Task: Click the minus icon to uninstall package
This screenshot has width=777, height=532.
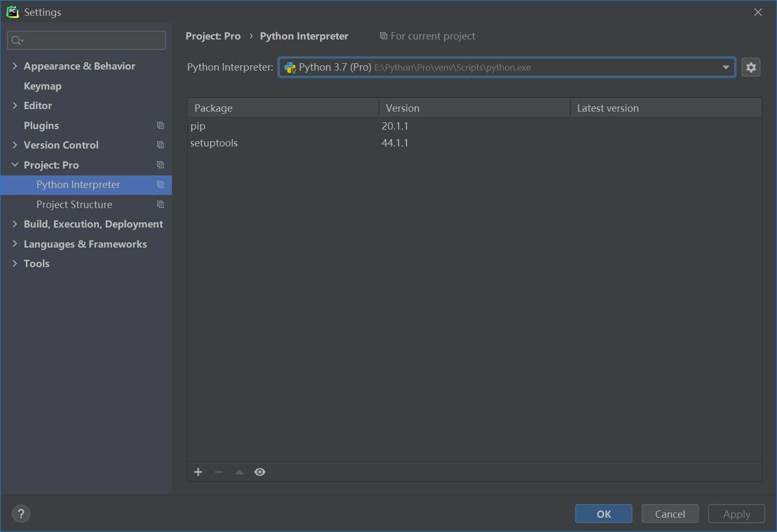Action: click(219, 472)
